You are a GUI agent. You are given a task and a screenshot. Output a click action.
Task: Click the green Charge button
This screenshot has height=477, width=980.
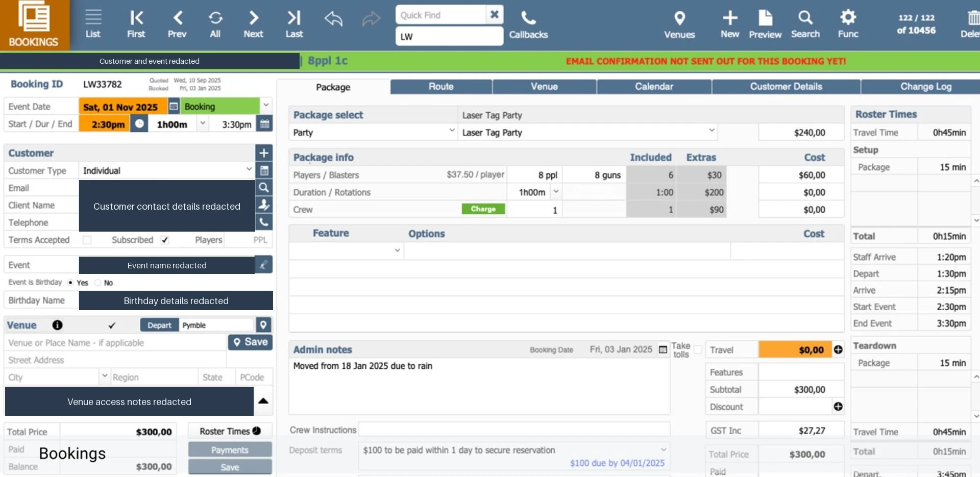point(483,209)
